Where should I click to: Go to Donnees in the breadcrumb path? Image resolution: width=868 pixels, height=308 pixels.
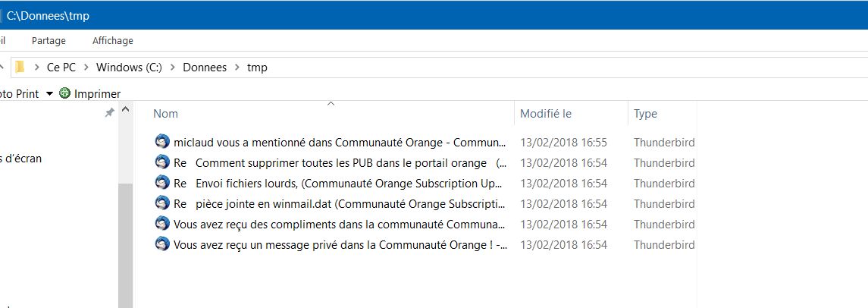[205, 68]
